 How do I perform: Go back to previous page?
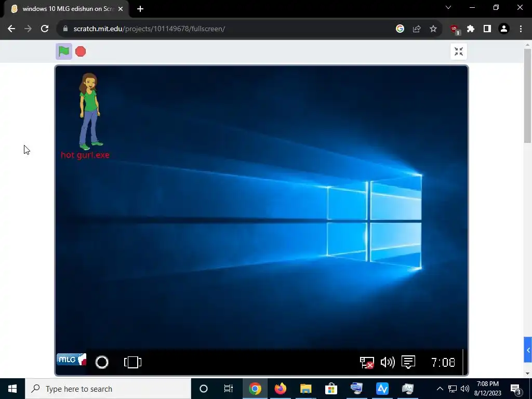tap(11, 29)
